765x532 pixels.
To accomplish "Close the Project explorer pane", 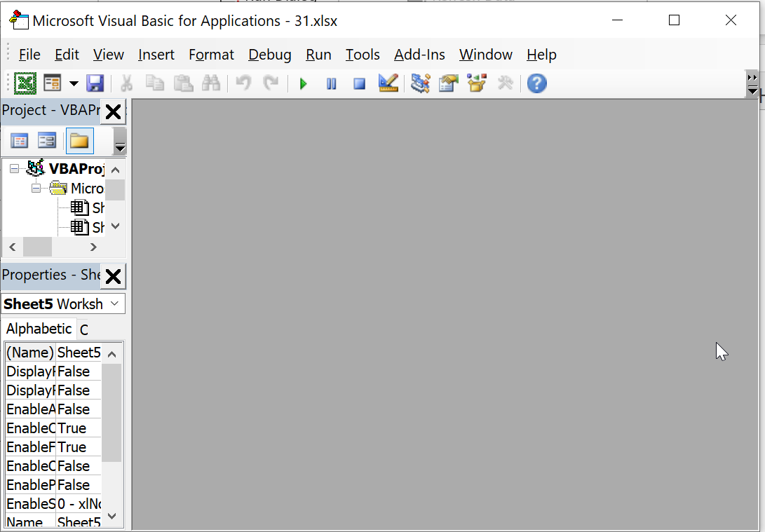I will point(113,111).
